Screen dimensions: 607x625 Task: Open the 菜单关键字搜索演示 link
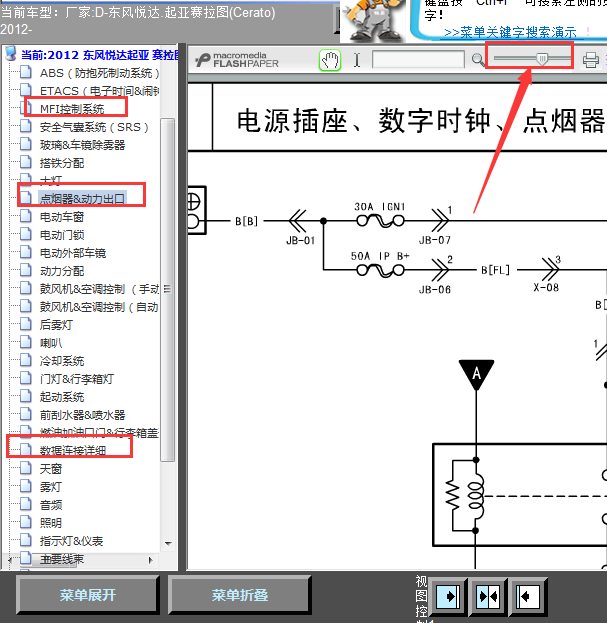tap(510, 33)
